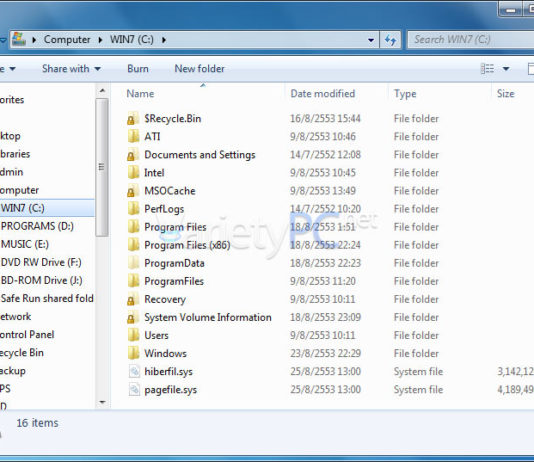Viewport: 534px width, 462px height.
Task: Select BD-ROM Drive (J:) in navigation pane
Action: tap(42, 280)
